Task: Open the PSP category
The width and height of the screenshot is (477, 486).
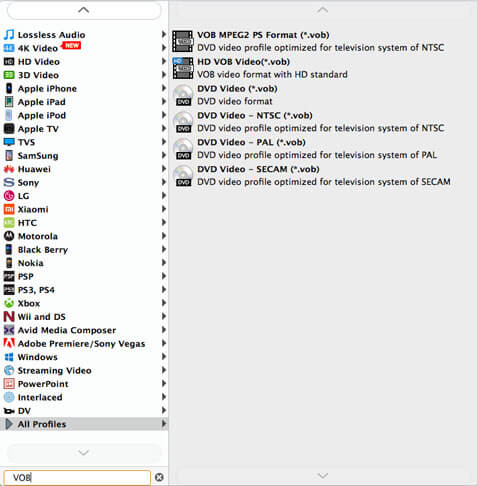Action: (84, 276)
